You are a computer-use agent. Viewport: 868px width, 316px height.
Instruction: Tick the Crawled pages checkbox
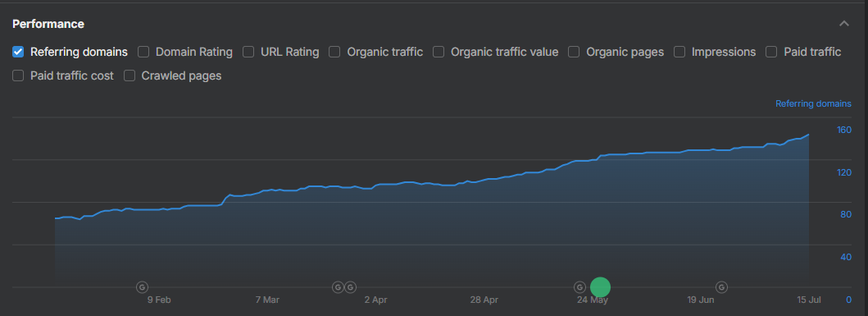click(130, 76)
